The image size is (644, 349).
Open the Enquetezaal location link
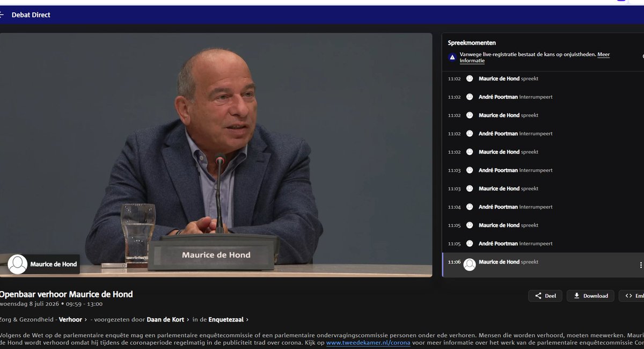click(228, 319)
